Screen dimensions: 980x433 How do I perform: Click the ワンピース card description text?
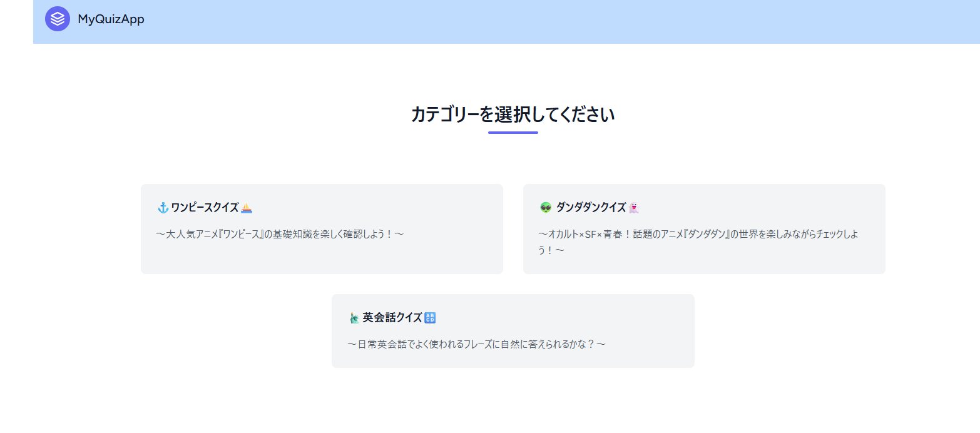(280, 234)
